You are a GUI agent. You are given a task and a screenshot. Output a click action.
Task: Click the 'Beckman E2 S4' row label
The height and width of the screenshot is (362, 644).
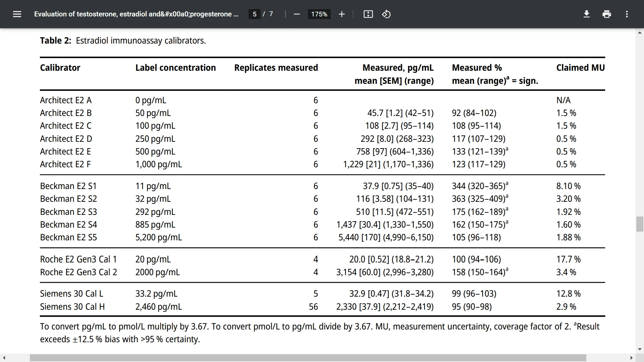(68, 225)
